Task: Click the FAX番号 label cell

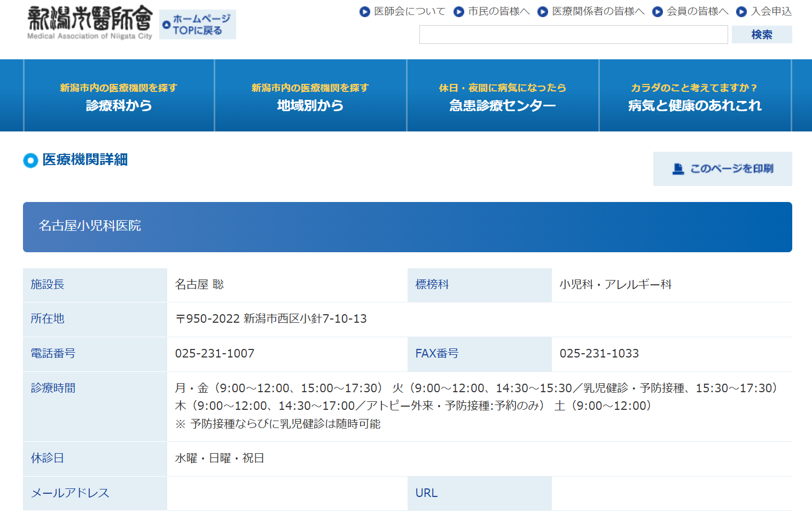Action: coord(480,354)
